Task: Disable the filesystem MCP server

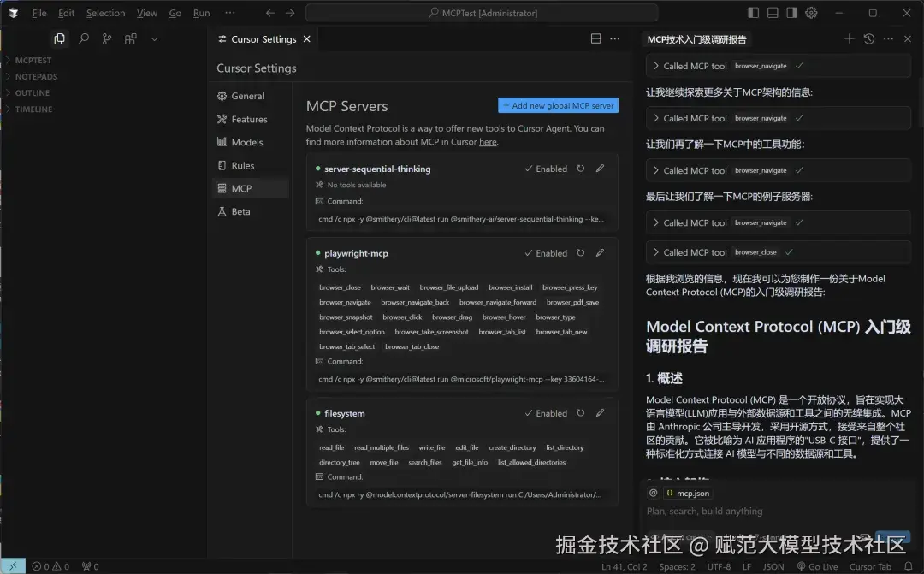Action: pos(545,413)
